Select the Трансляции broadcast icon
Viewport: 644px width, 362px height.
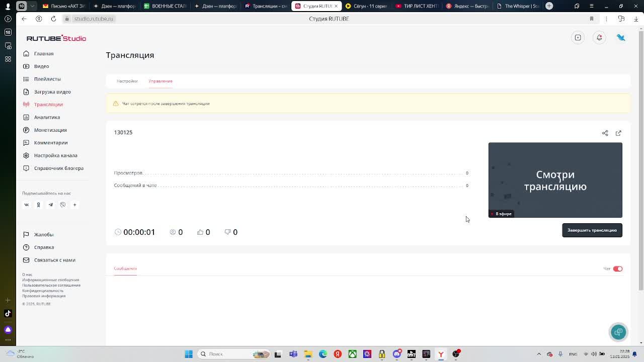point(26,105)
